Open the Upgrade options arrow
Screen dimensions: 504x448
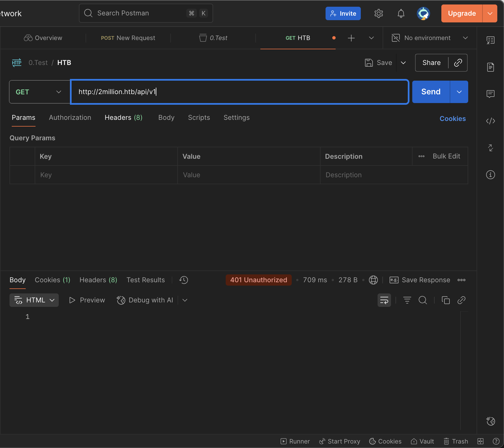click(490, 13)
